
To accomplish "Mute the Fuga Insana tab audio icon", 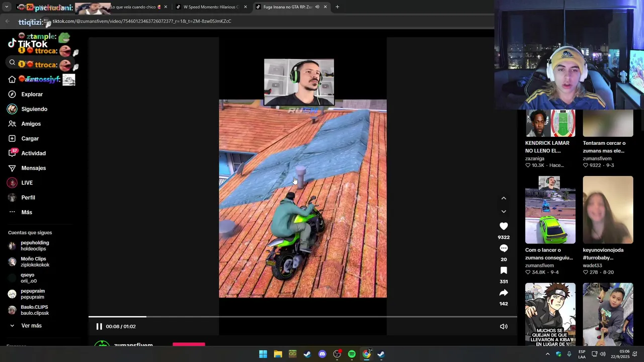I will [x=317, y=7].
